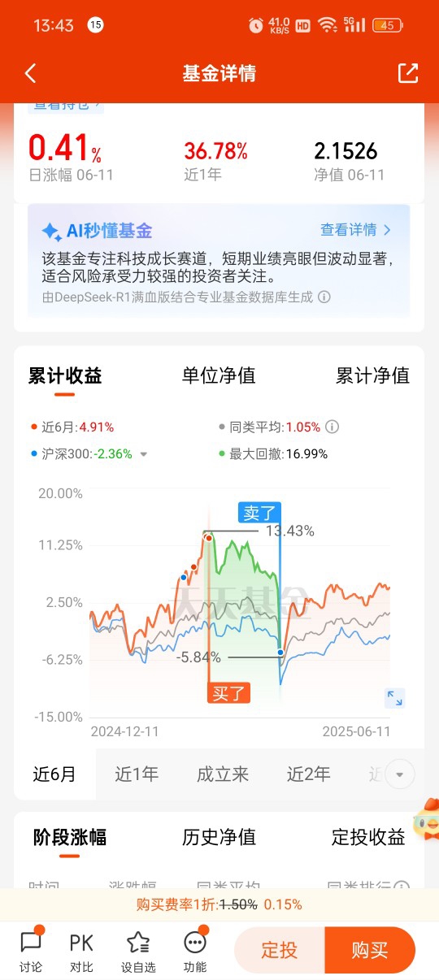Open 沪深300 index dropdown arrow
Image resolution: width=439 pixels, height=980 pixels.
[x=144, y=455]
